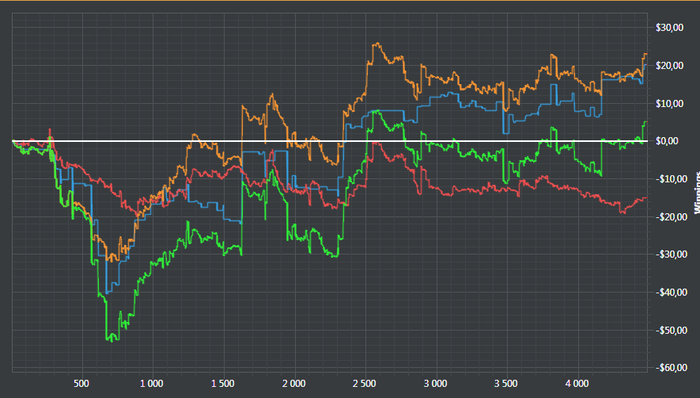Click the 1 000 x-axis label
Viewport: 700px width, 398px height.
[152, 383]
